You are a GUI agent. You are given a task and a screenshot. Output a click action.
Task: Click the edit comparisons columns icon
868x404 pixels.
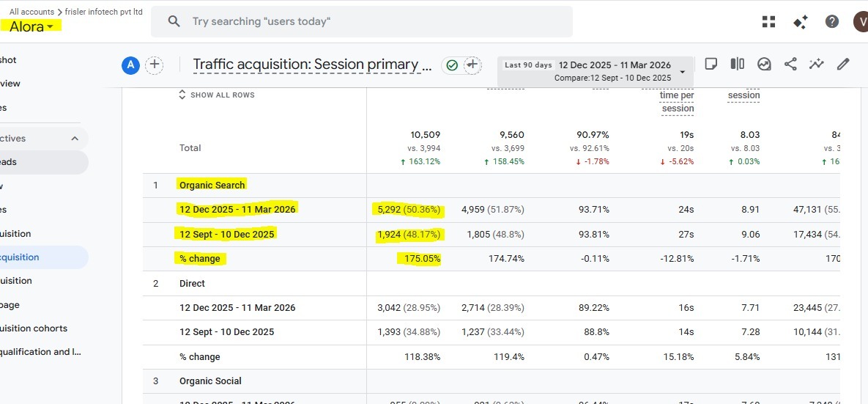coord(738,65)
